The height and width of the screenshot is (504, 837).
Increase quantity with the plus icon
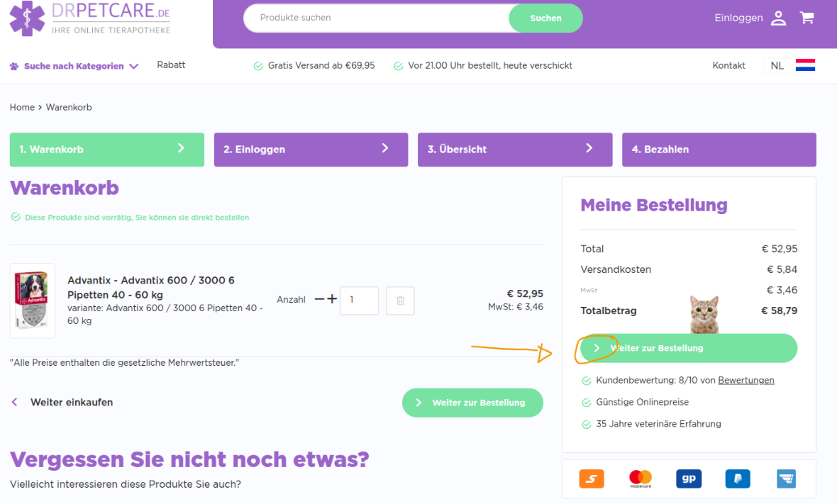pos(332,298)
